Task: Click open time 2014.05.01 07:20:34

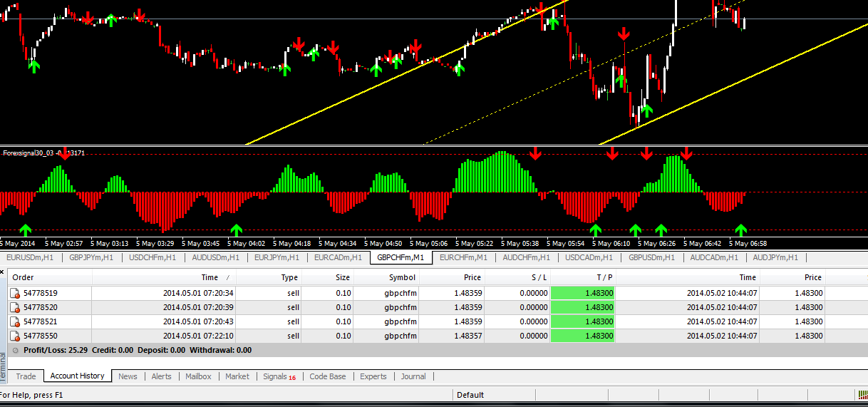Action: (198, 293)
